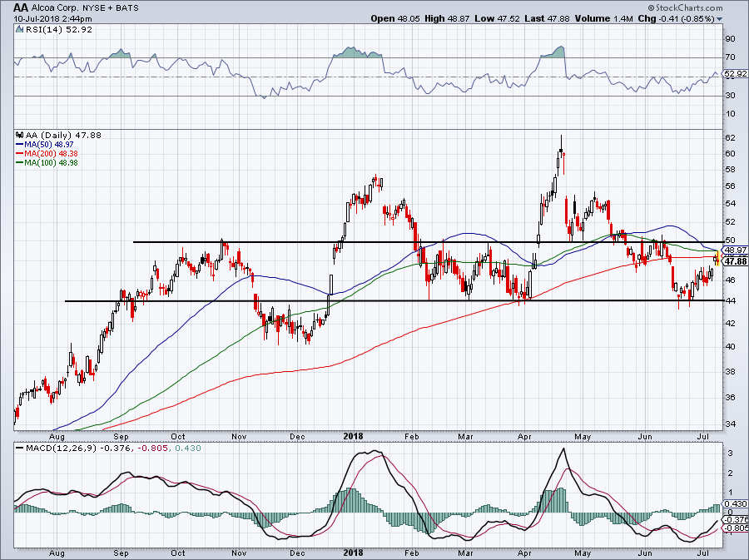Image resolution: width=749 pixels, height=560 pixels.
Task: Click the bold 47.88 last-price tag on right axis
Action: (x=736, y=261)
